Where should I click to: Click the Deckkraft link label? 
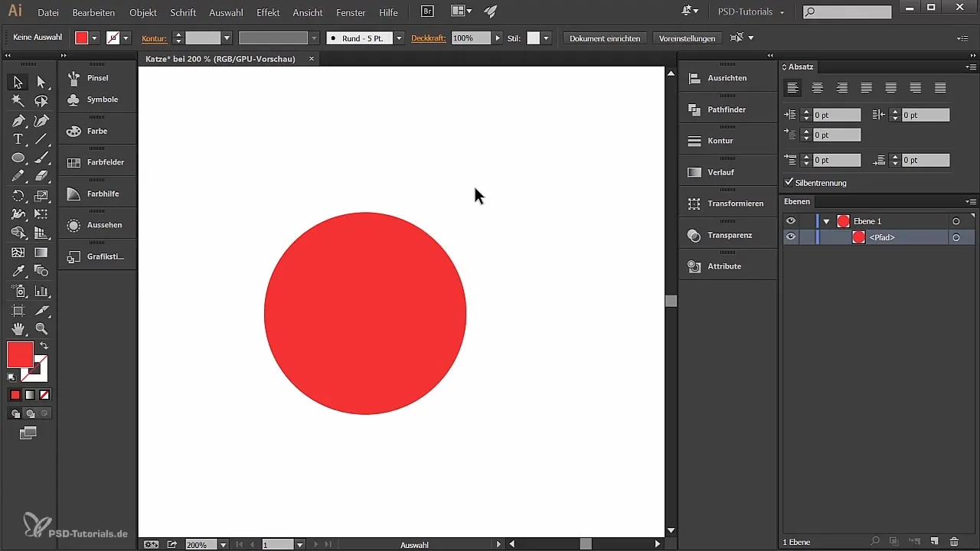click(428, 37)
